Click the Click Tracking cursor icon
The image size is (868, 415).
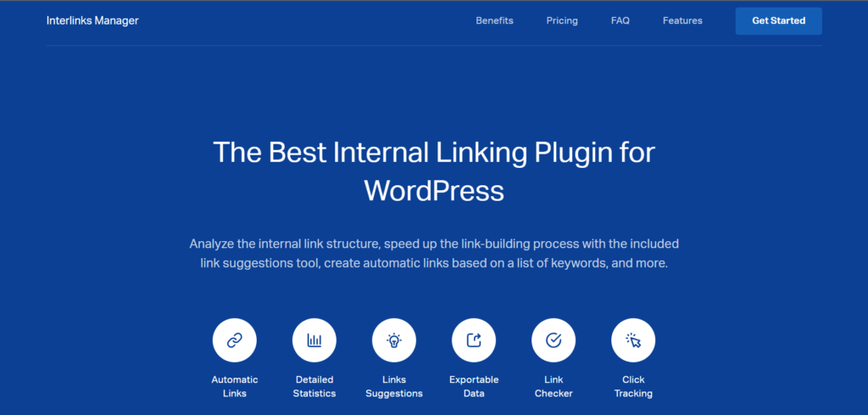pos(632,340)
